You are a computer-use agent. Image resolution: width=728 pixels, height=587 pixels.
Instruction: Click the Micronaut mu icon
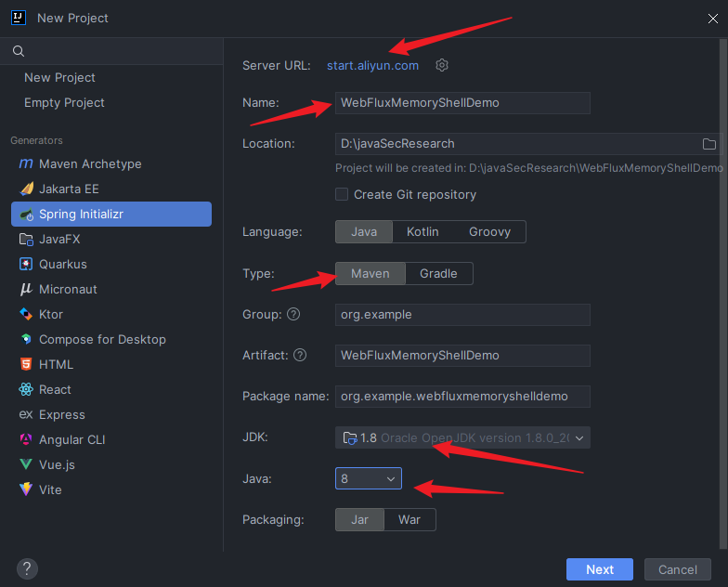pyautogui.click(x=26, y=290)
